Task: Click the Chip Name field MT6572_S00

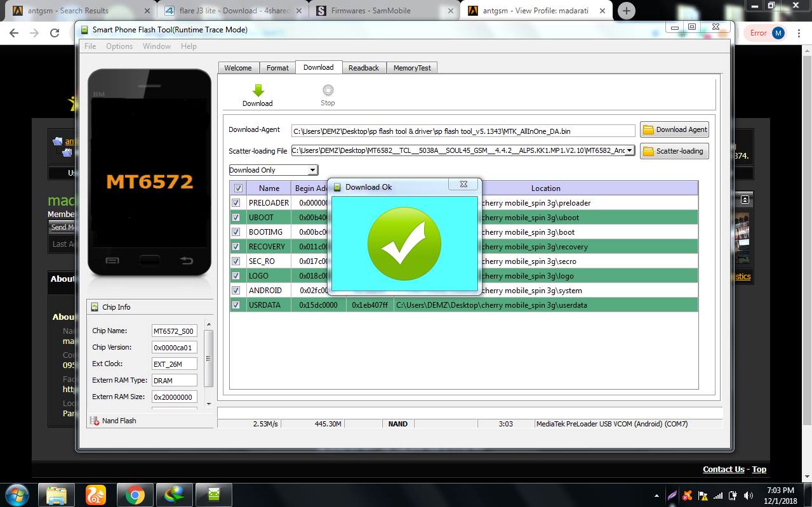Action: point(175,331)
